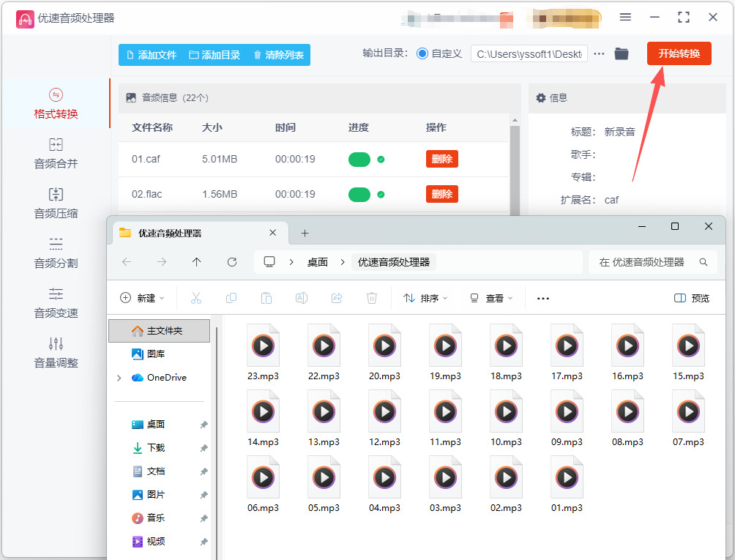Open the 音量调整 volume adjust tool

click(x=56, y=352)
